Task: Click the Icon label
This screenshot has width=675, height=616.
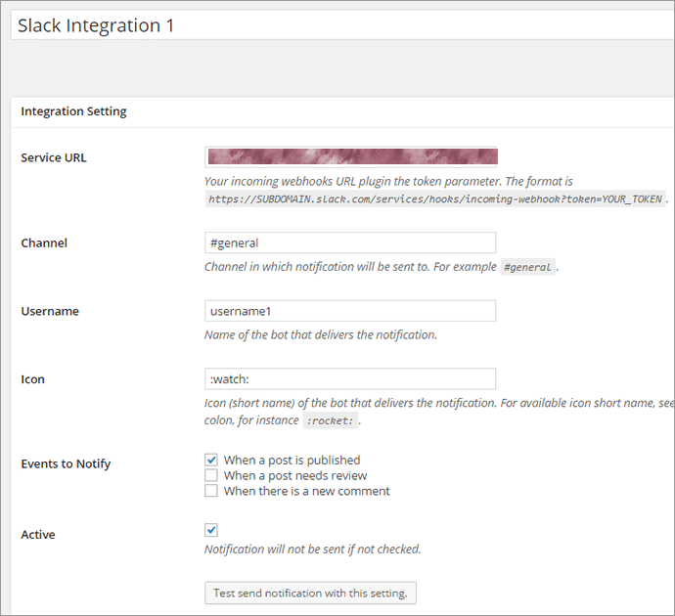Action: [32, 379]
